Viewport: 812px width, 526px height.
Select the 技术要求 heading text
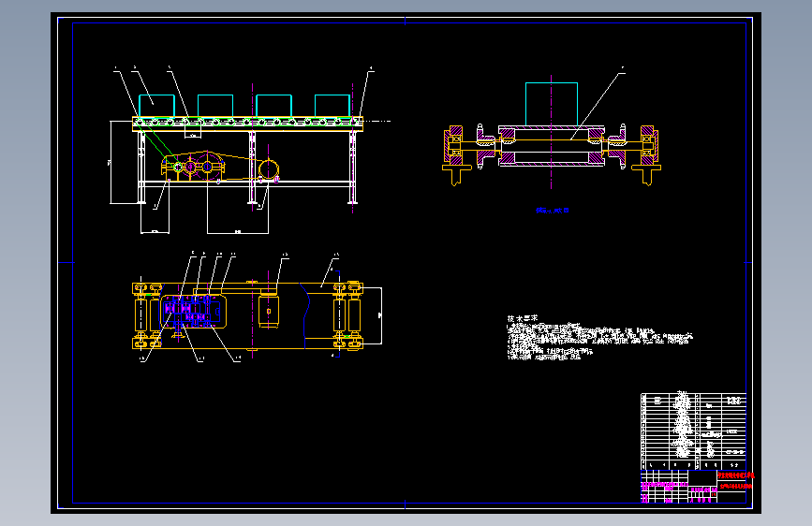click(x=522, y=318)
